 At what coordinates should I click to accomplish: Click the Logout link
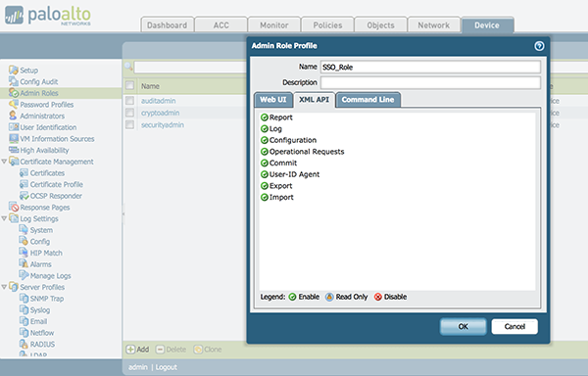pyautogui.click(x=167, y=367)
